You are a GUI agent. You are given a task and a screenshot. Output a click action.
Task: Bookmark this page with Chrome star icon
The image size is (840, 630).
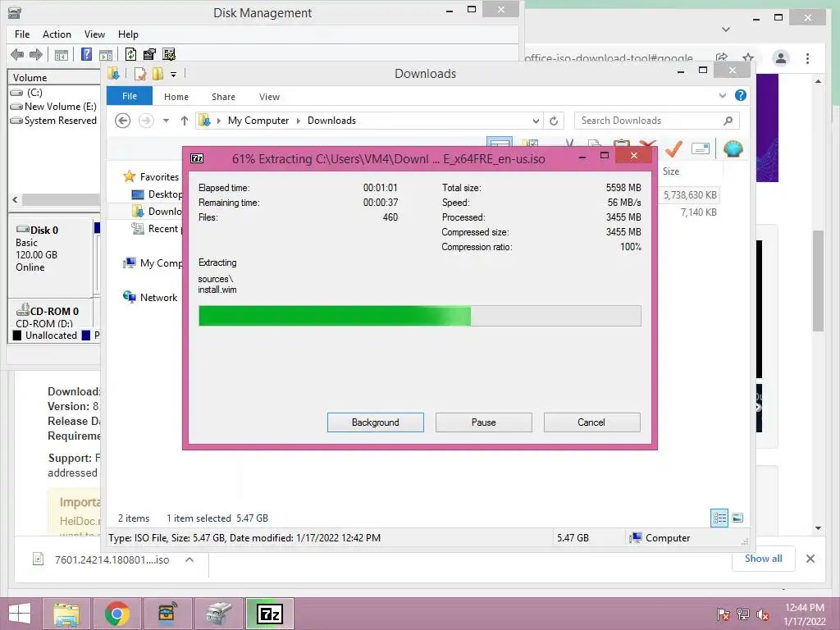[748, 58]
